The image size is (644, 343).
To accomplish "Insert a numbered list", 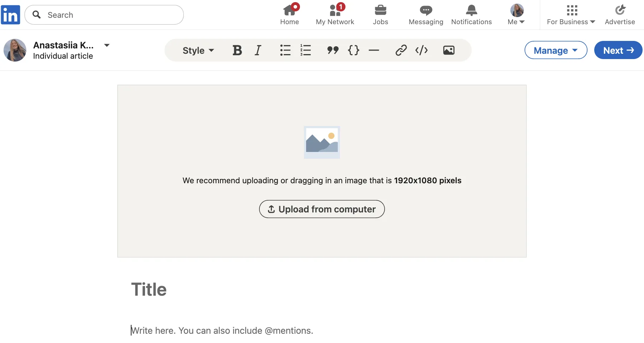I will coord(306,50).
